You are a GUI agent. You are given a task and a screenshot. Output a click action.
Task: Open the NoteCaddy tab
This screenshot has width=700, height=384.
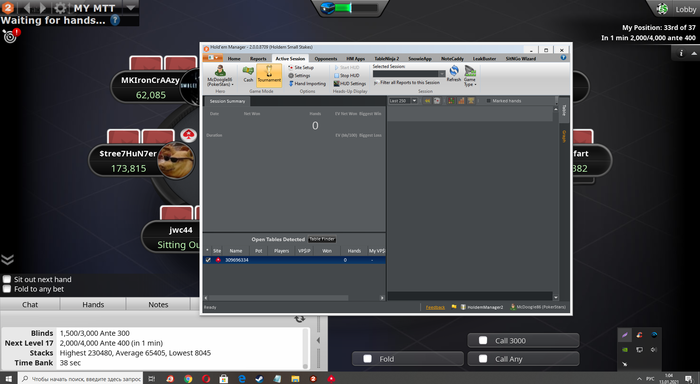click(452, 58)
